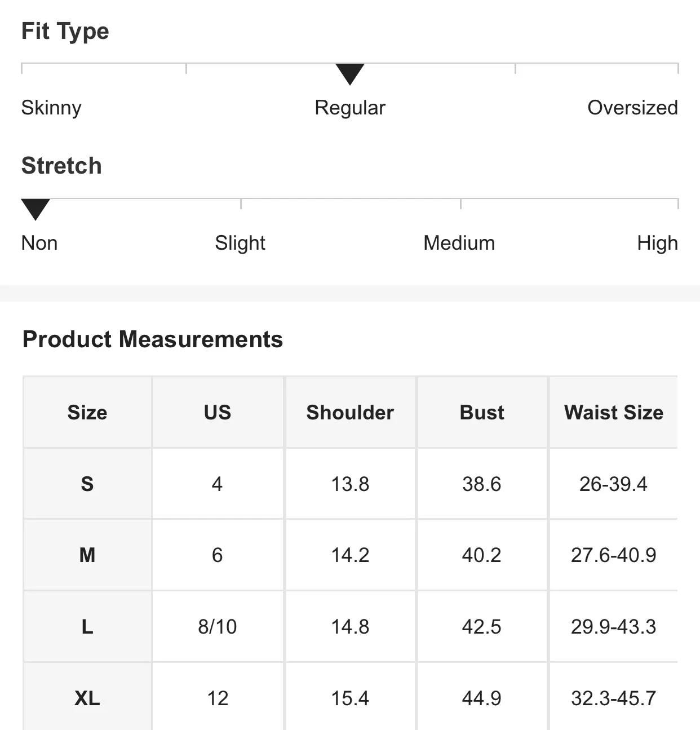Screen dimensions: 700x730
Task: Click the Fit Type triangle marker
Action: click(350, 74)
